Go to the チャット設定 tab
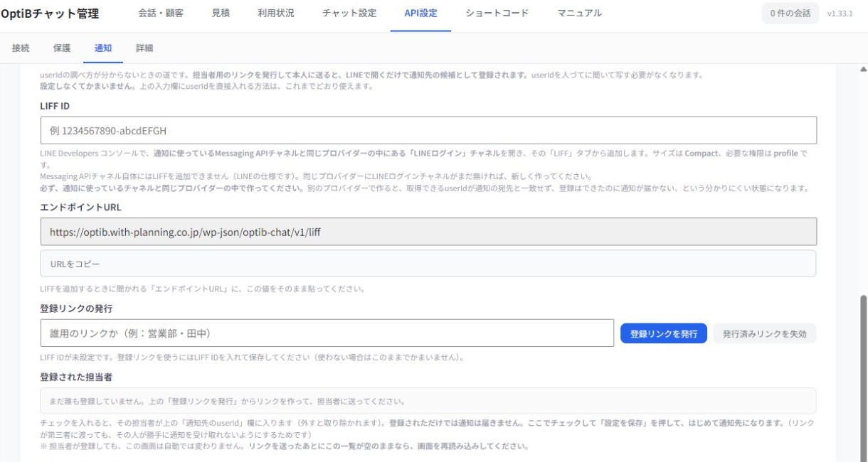 [x=349, y=14]
